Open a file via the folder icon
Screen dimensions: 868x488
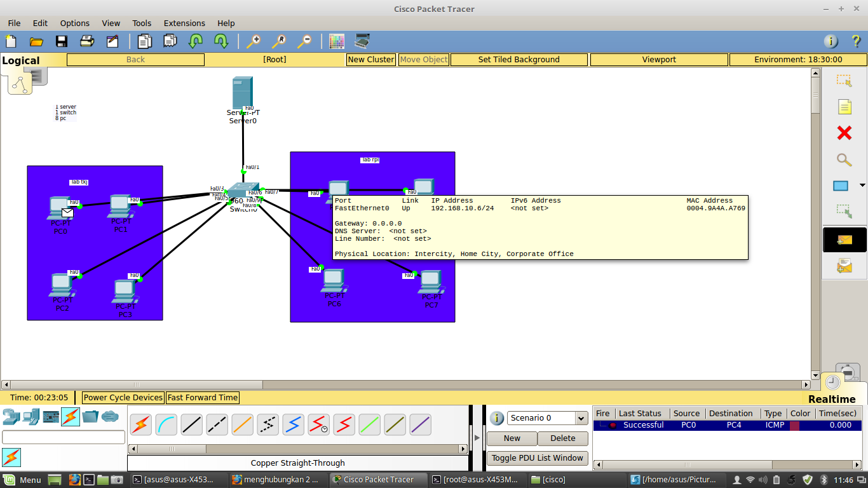click(x=36, y=41)
